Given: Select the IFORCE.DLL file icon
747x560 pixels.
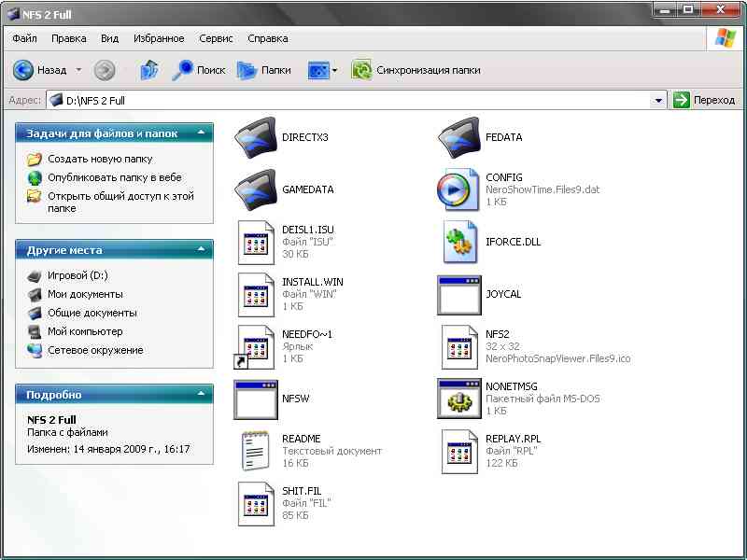Looking at the screenshot, I should pyautogui.click(x=459, y=242).
